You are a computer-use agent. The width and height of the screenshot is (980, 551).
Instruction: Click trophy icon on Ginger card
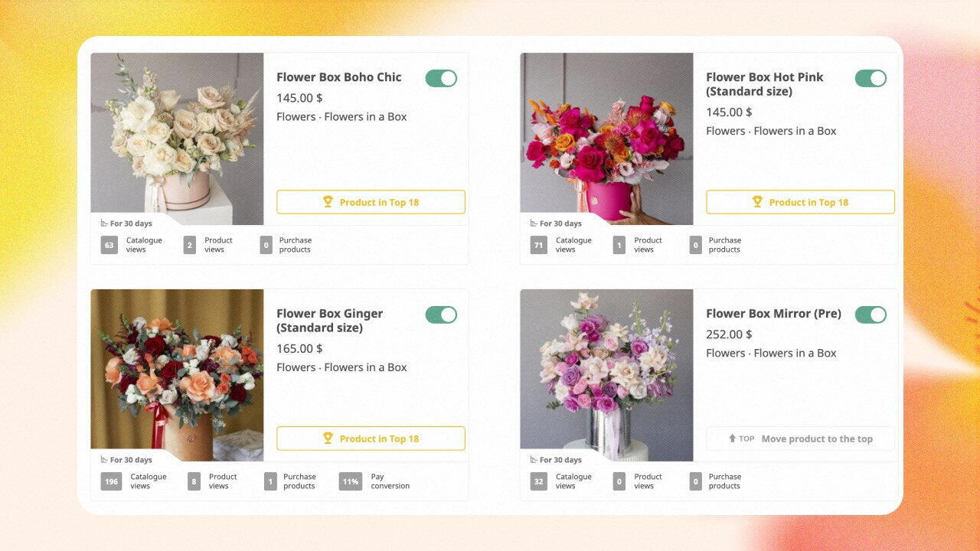tap(328, 439)
